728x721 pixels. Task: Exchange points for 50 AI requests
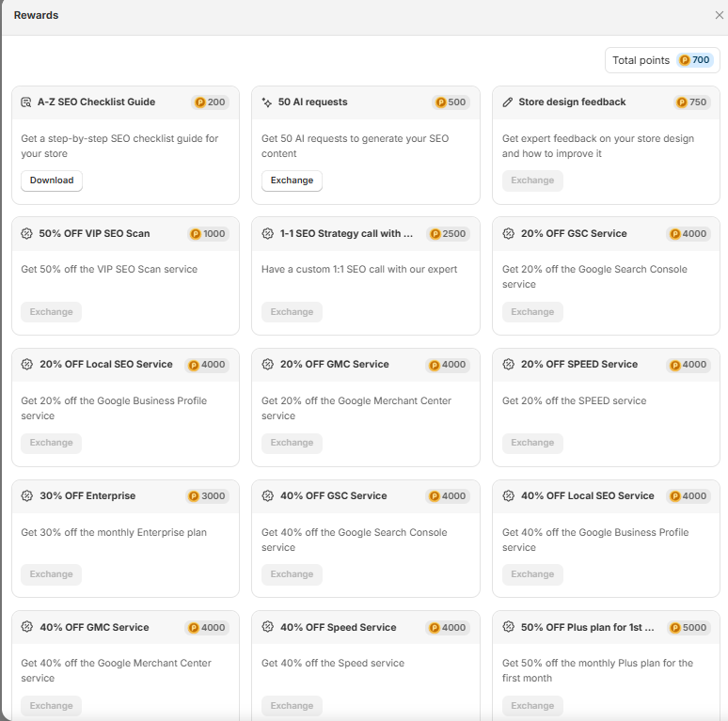point(292,180)
